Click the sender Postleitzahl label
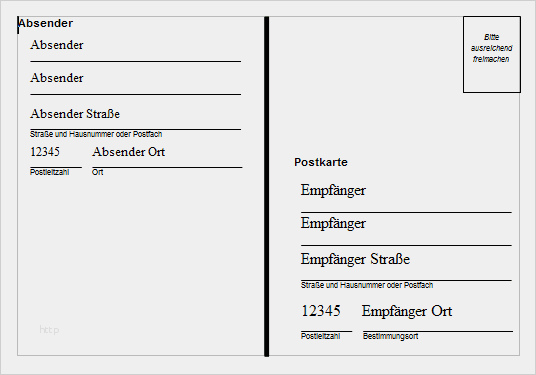 point(50,172)
